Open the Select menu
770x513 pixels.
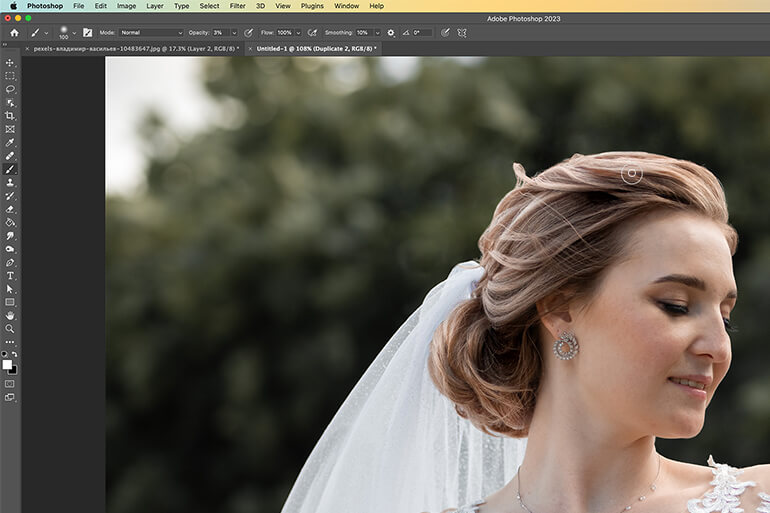point(209,6)
